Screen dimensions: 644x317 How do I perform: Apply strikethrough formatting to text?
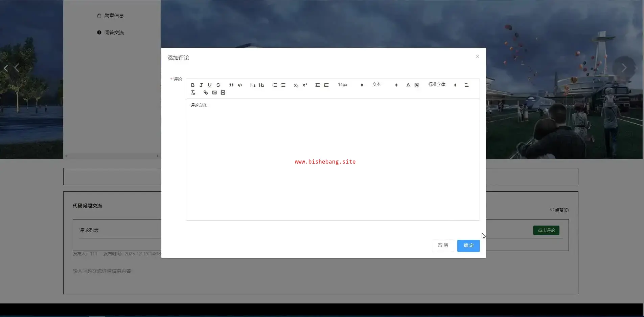click(218, 85)
